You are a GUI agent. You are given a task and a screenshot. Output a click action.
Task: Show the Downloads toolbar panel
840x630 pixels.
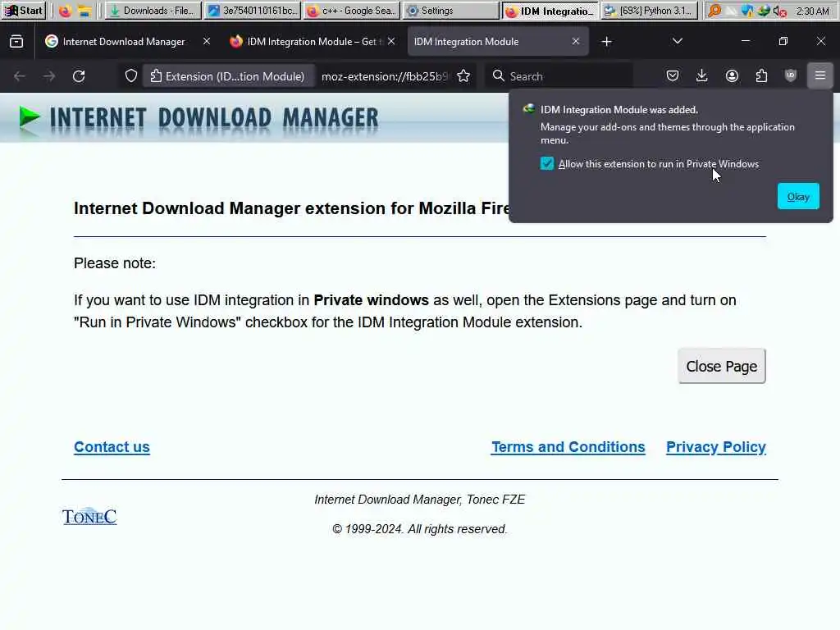pos(702,76)
